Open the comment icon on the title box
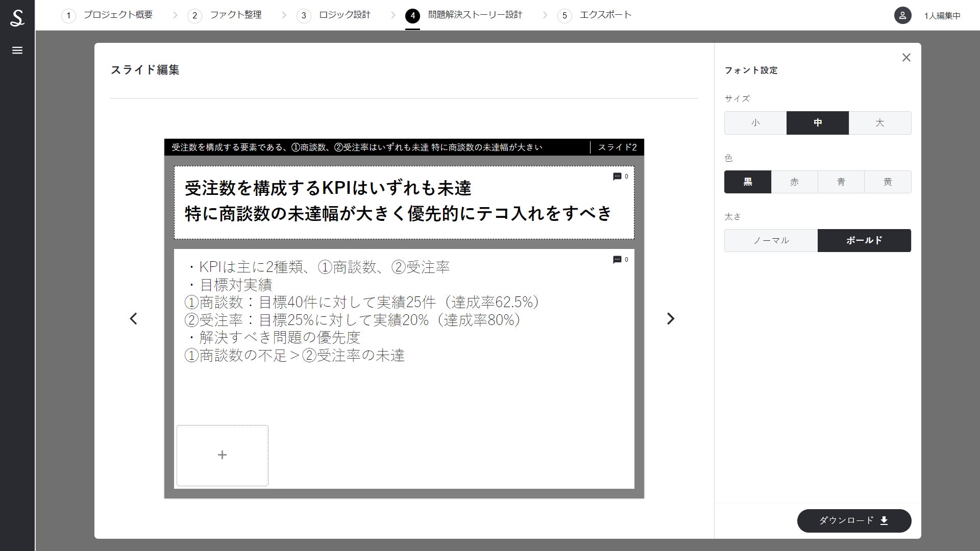This screenshot has height=551, width=980. tap(617, 177)
